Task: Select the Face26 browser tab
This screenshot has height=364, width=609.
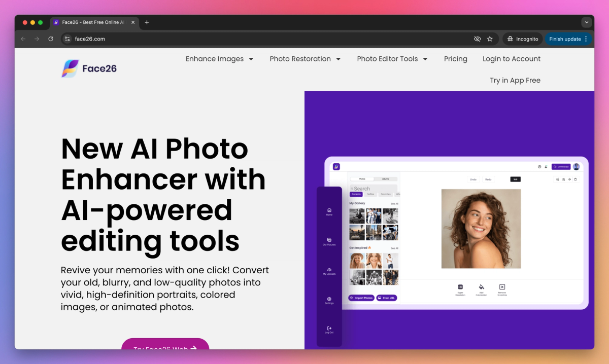Action: point(94,22)
